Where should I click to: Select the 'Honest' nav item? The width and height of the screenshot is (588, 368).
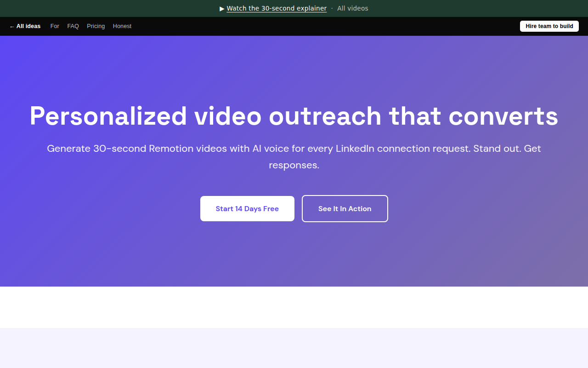coord(122,26)
